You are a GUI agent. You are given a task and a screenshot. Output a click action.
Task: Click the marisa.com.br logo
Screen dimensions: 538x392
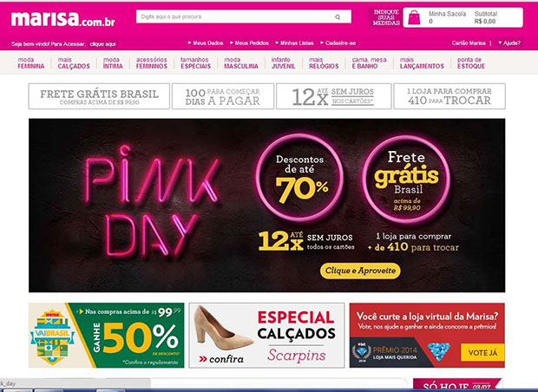(63, 19)
